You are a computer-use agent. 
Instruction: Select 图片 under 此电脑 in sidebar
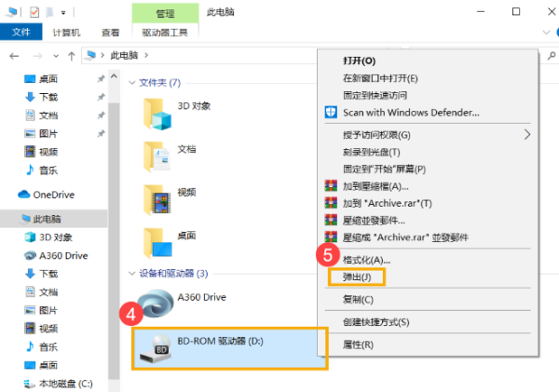click(48, 310)
